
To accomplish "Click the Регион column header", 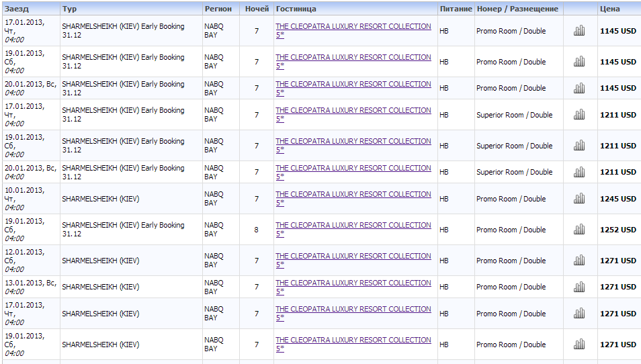I will click(218, 9).
